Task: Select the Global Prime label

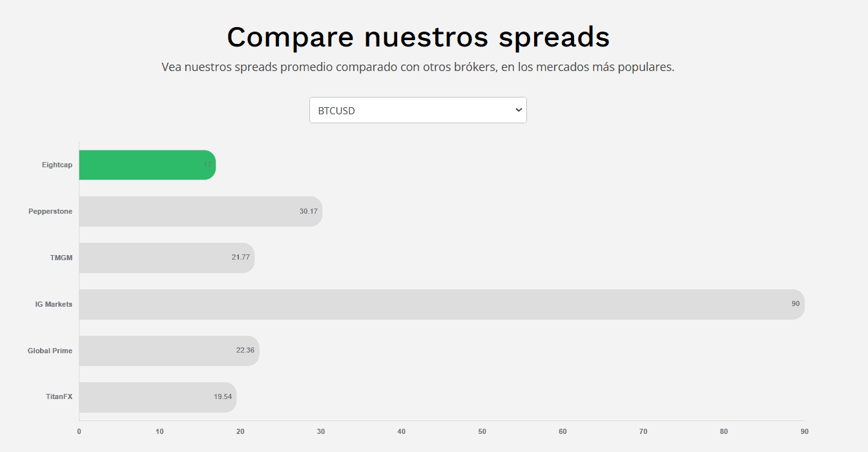Action: point(50,351)
